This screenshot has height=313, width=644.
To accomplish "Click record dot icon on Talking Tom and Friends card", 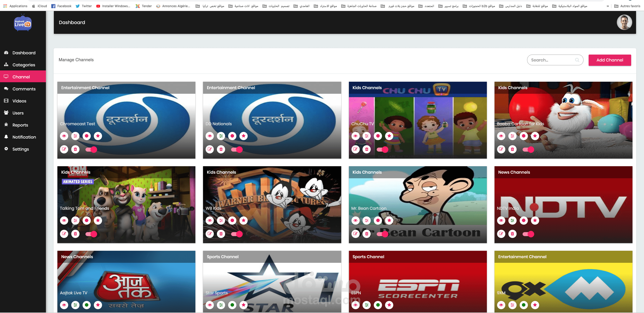I will coord(87,221).
